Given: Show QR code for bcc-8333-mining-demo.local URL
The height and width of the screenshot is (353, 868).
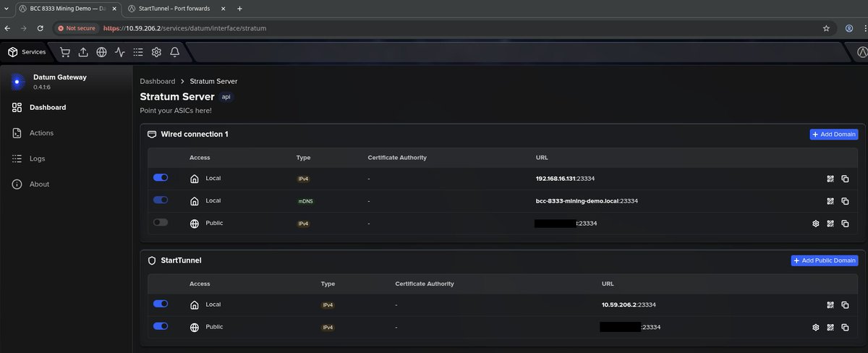Looking at the screenshot, I should point(830,201).
